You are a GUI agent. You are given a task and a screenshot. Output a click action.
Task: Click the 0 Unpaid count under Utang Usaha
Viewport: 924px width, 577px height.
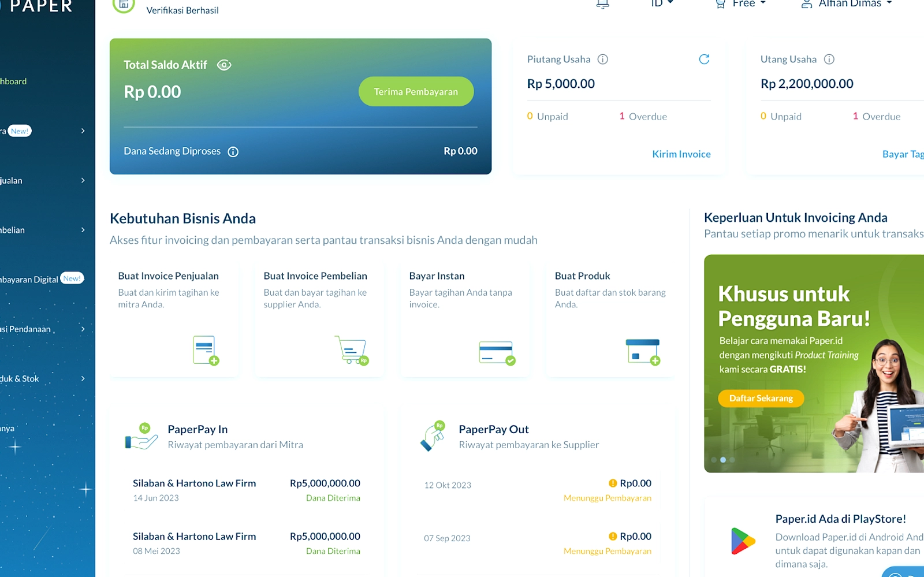click(x=781, y=117)
